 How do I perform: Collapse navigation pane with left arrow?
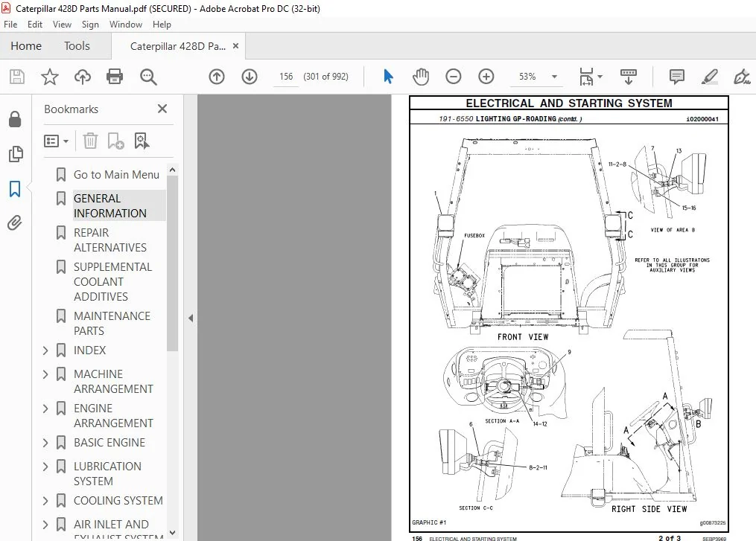[191, 318]
